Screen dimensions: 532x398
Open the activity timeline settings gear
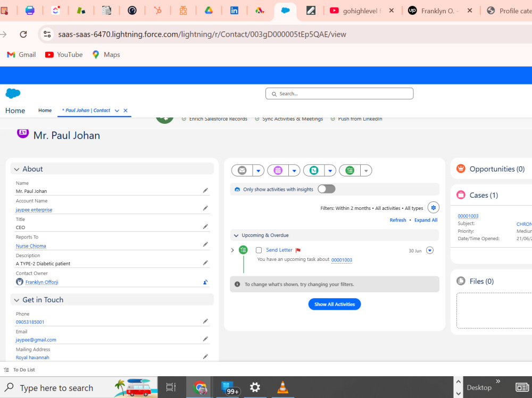coord(433,207)
